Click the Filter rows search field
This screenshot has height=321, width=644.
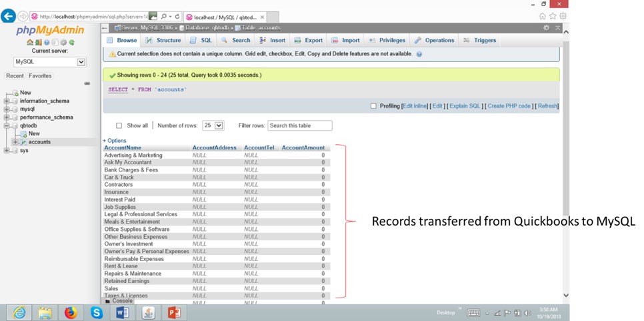click(299, 125)
